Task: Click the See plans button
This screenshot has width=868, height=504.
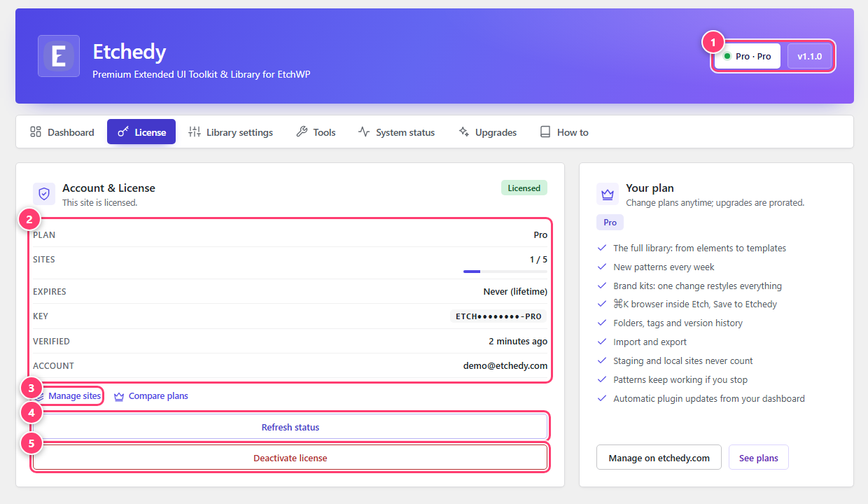Action: [x=759, y=458]
